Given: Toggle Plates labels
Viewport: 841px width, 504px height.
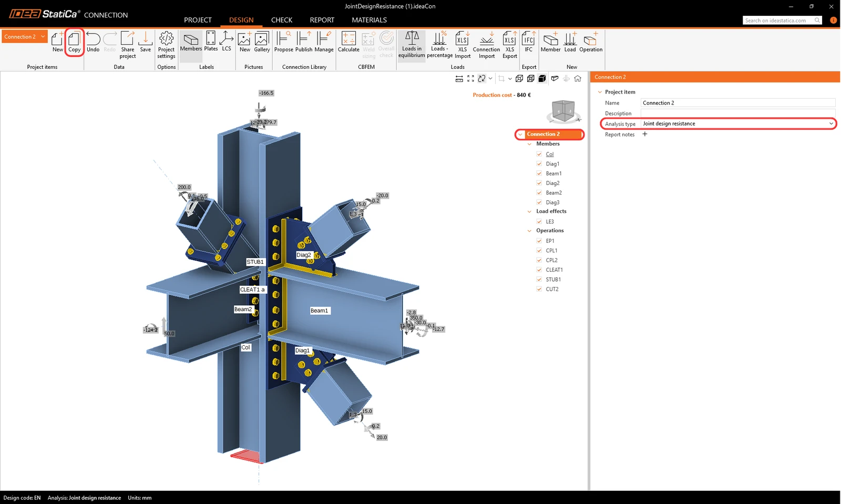Looking at the screenshot, I should point(211,42).
